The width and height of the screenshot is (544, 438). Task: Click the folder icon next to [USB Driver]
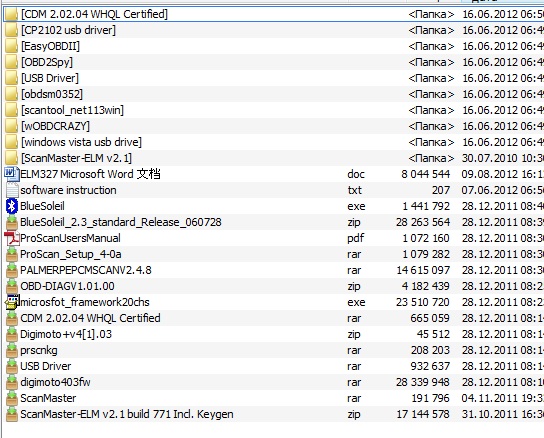(x=11, y=78)
